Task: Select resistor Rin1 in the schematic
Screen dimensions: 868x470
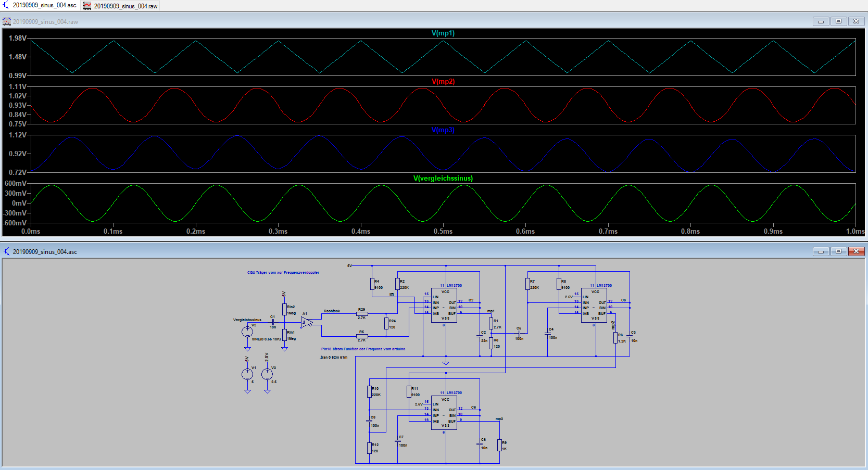Action: click(284, 335)
